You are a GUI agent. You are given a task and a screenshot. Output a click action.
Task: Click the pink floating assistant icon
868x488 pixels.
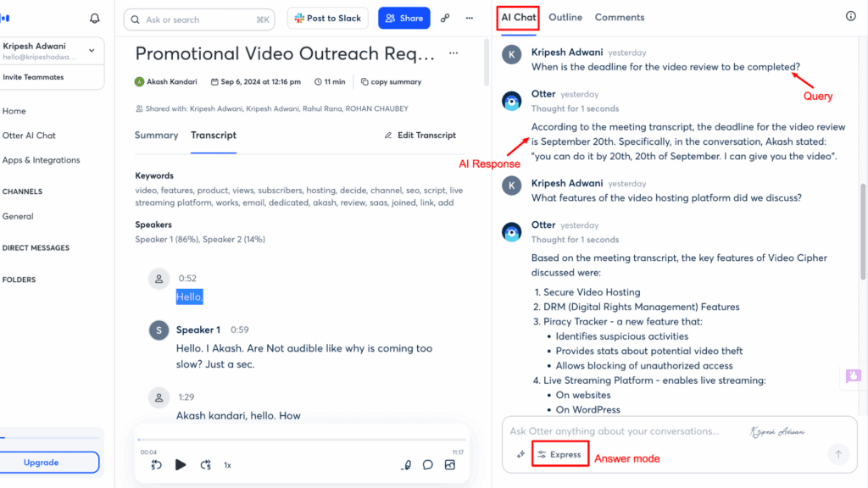pyautogui.click(x=853, y=375)
